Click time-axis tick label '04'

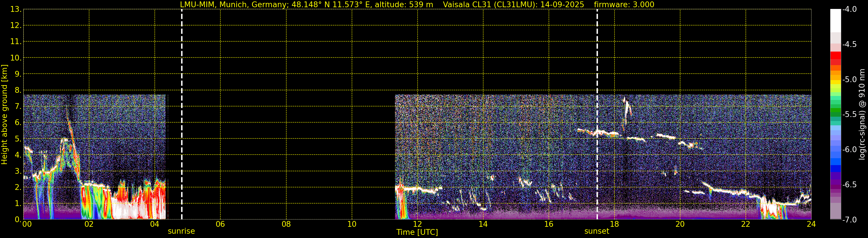pyautogui.click(x=155, y=224)
